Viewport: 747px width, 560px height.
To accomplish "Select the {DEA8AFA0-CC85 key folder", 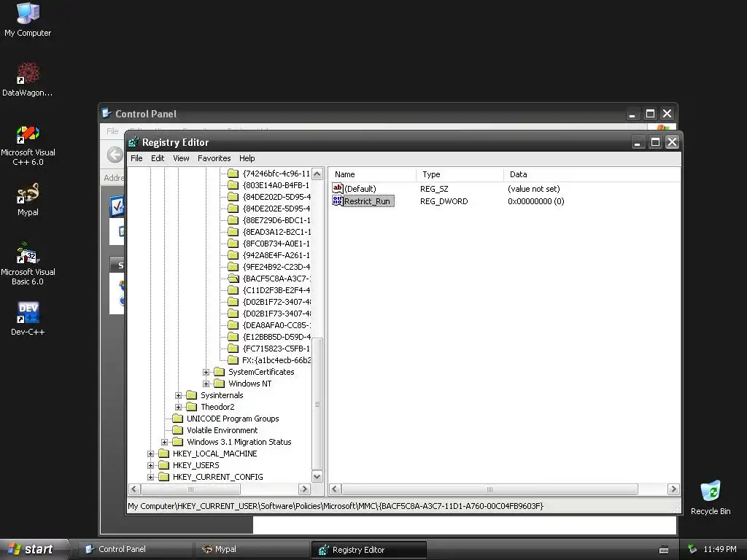I will pyautogui.click(x=233, y=325).
